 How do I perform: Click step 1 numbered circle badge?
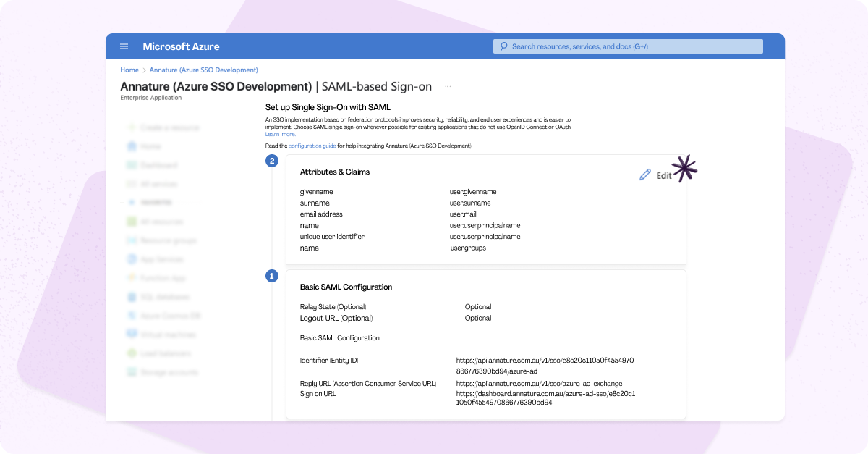(272, 276)
